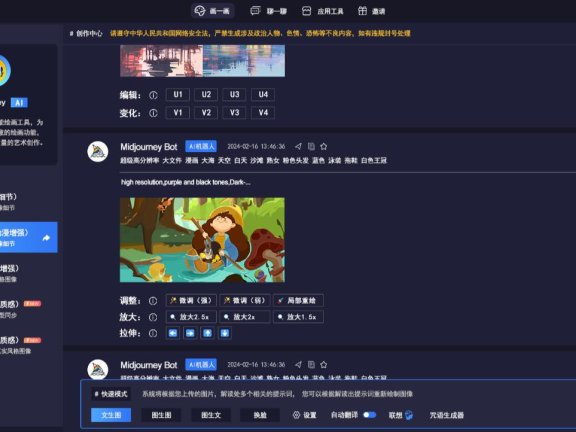Click prompt text 'high resolution,purple and black tones'
Viewport: 576px width, 432px height.
pyautogui.click(x=186, y=182)
